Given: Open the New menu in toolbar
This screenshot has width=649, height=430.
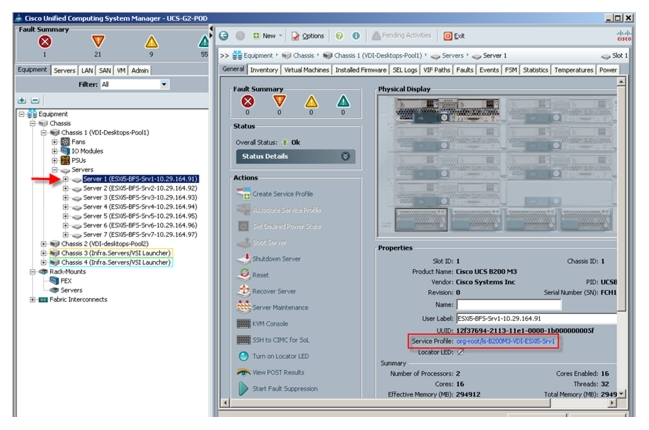Looking at the screenshot, I should tap(267, 36).
